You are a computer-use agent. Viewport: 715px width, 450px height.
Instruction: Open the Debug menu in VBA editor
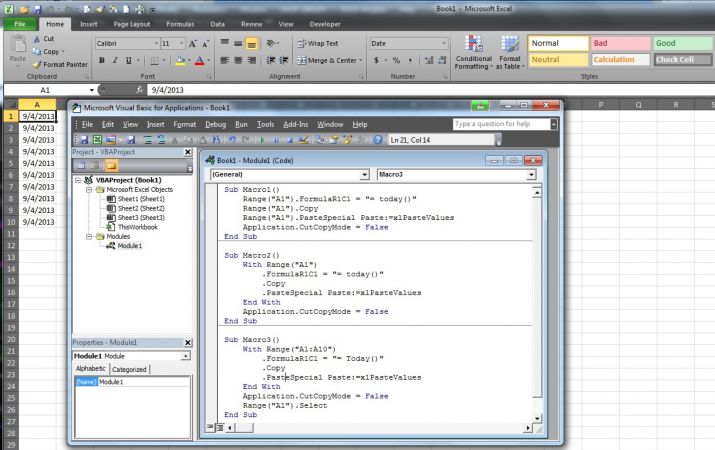(215, 124)
